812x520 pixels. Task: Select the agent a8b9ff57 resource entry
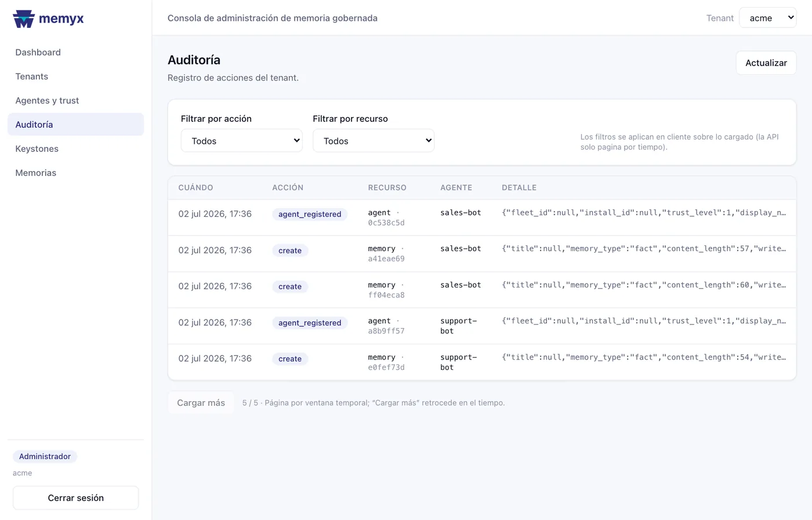[386, 326]
